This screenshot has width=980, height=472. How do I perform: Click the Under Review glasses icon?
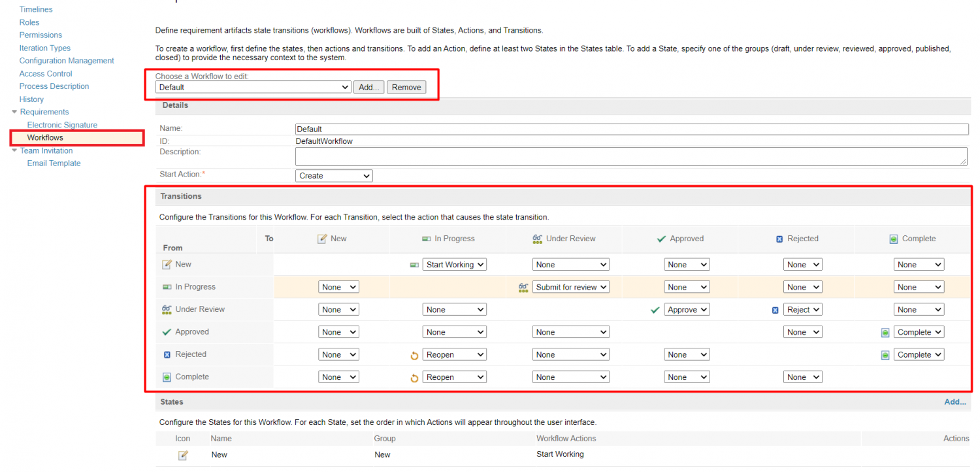click(x=166, y=309)
